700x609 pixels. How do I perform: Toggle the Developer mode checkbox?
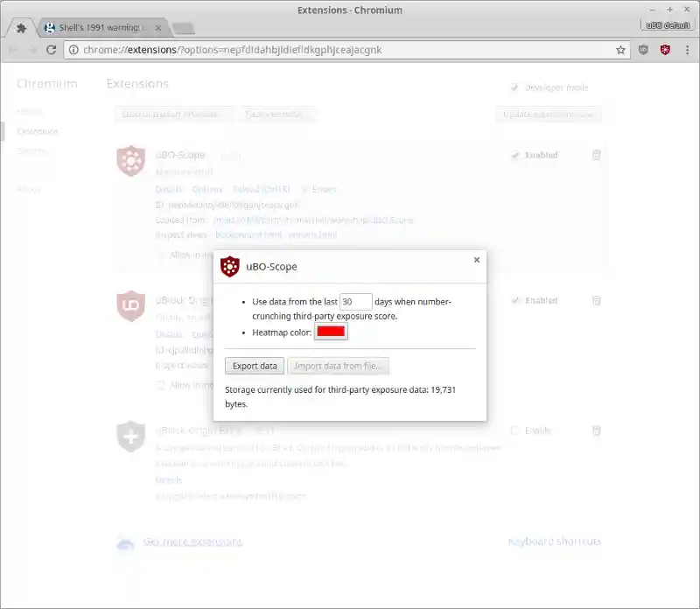[x=514, y=87]
